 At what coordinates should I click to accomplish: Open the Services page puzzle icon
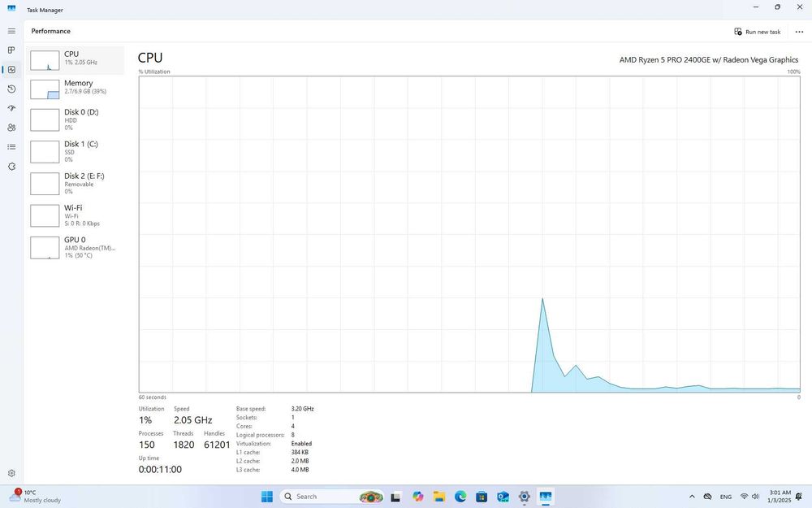click(x=11, y=167)
